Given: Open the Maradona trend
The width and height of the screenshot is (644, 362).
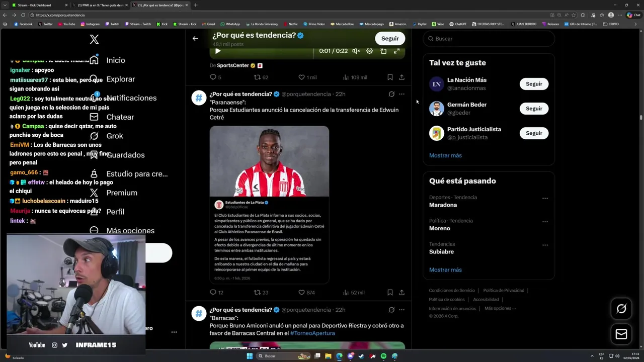Looking at the screenshot, I should (x=443, y=205).
